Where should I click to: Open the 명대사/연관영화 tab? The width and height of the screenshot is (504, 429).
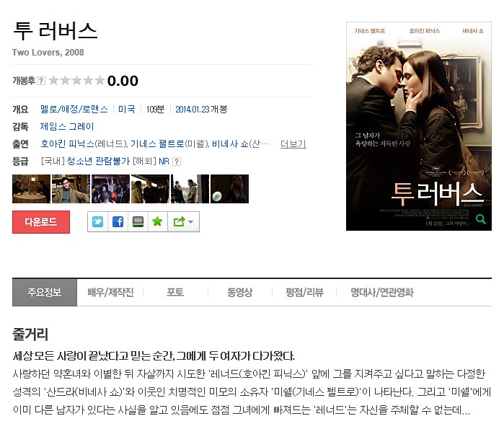[x=382, y=292]
